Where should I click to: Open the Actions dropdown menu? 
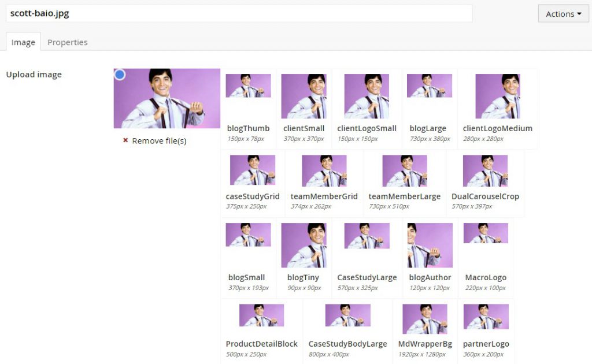pos(563,14)
